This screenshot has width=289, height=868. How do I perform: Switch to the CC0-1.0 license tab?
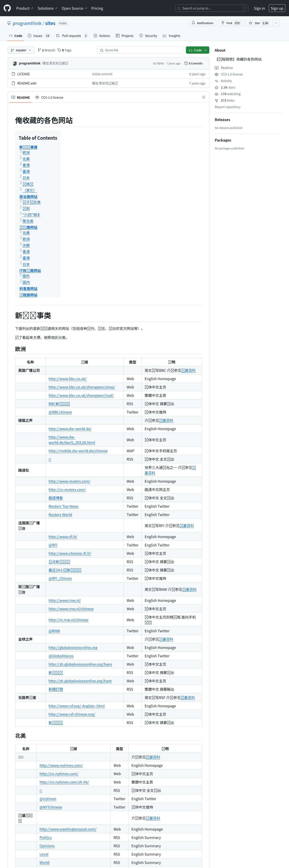point(50,97)
